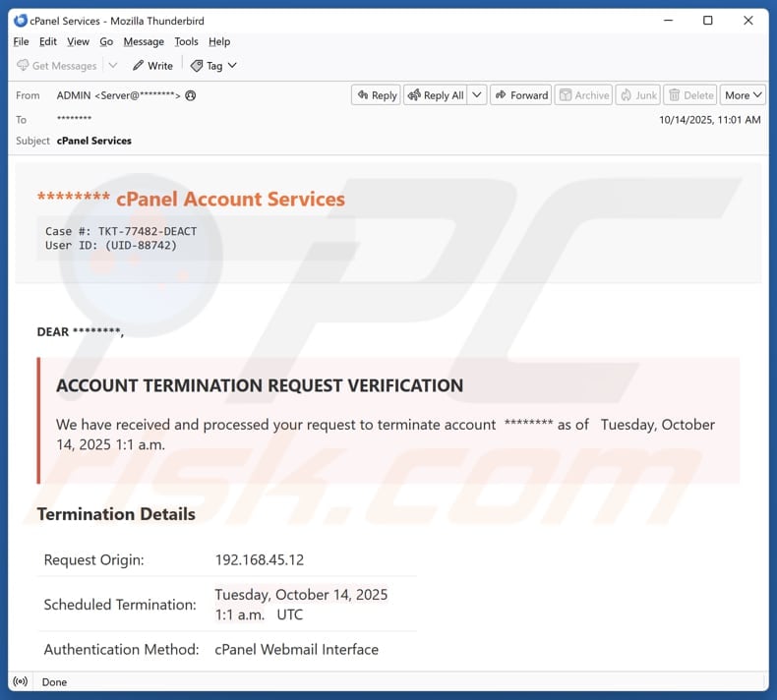This screenshot has width=777, height=700.
Task: Click the connection status icon in status bar
Action: click(21, 681)
